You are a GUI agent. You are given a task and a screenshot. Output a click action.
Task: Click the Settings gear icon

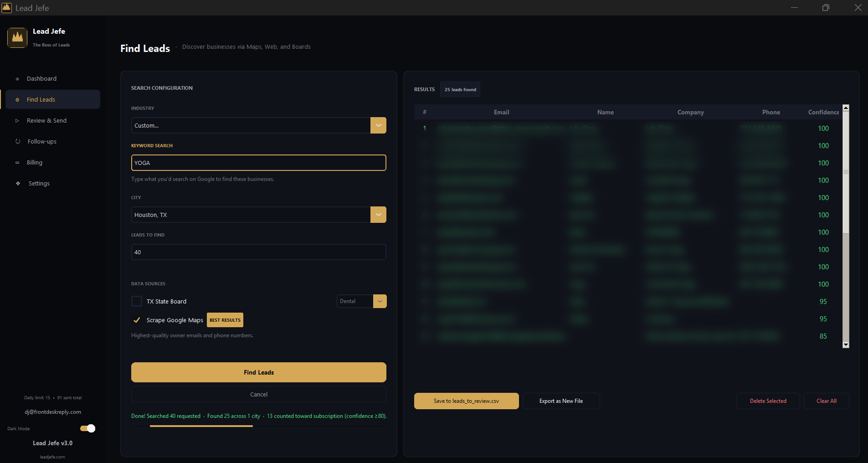pos(18,184)
